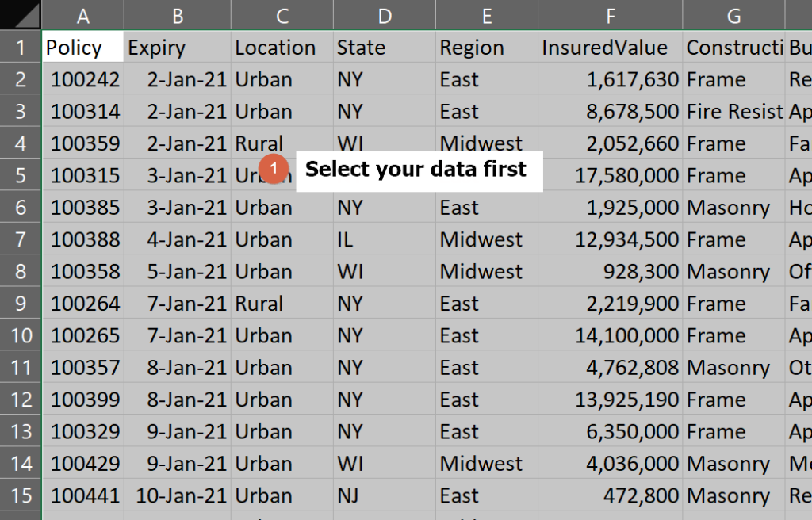Click the Region header cell
The image size is (812, 520).
487,47
